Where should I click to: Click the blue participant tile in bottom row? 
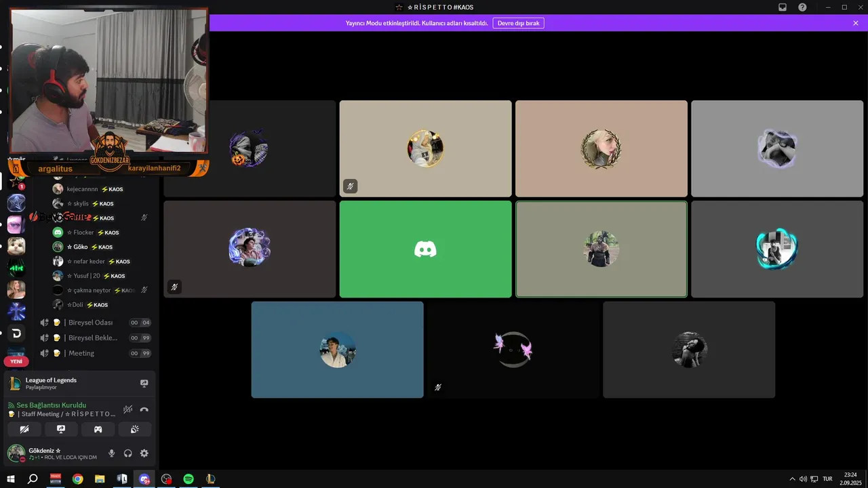337,350
